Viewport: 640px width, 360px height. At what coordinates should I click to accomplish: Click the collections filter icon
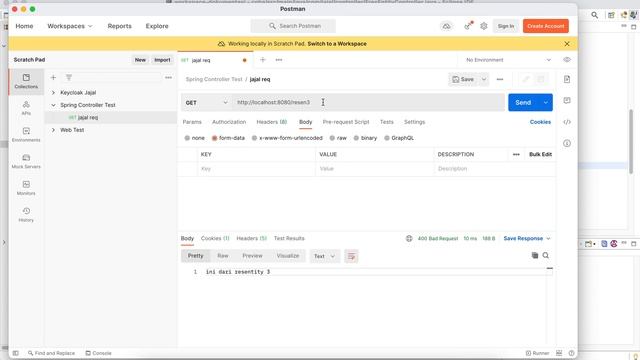tap(69, 77)
